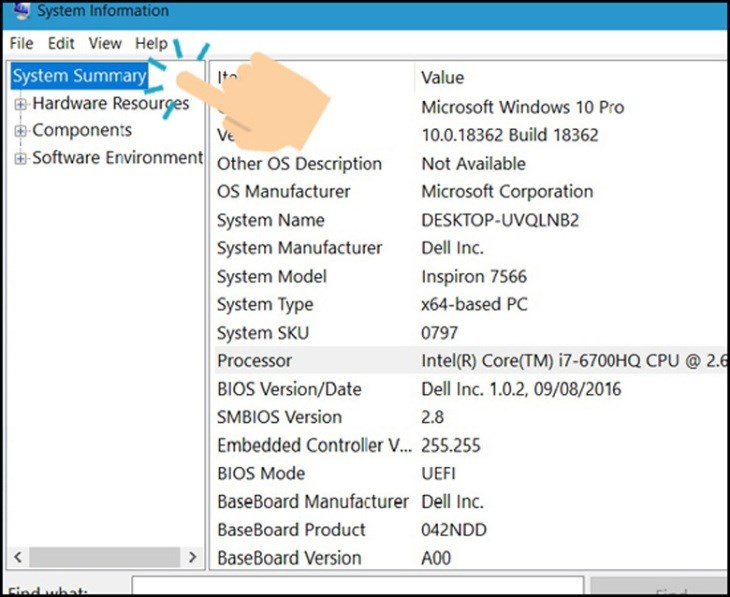The height and width of the screenshot is (597, 730).
Task: Click the UEFI value
Action: [x=438, y=474]
